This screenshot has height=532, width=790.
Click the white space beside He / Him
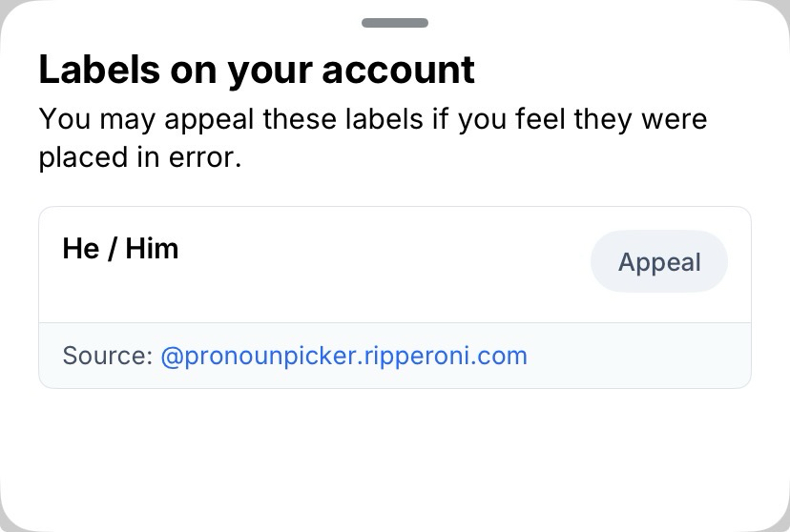(382, 262)
